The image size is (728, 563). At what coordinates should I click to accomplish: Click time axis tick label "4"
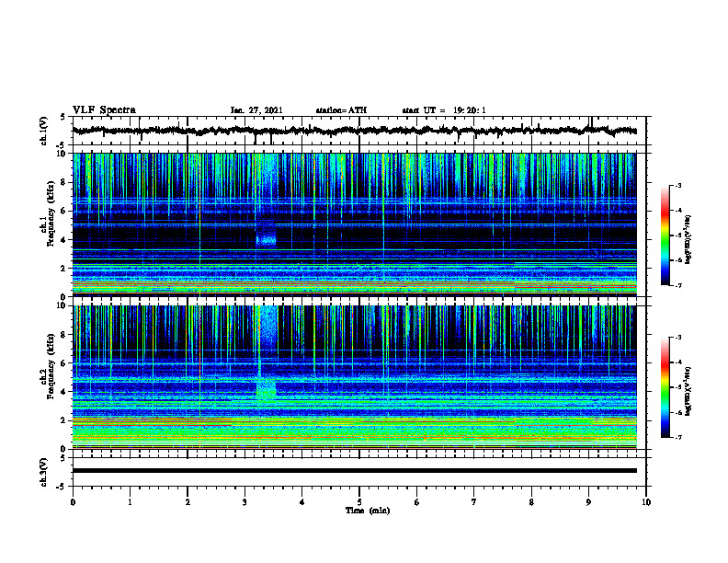[x=302, y=502]
